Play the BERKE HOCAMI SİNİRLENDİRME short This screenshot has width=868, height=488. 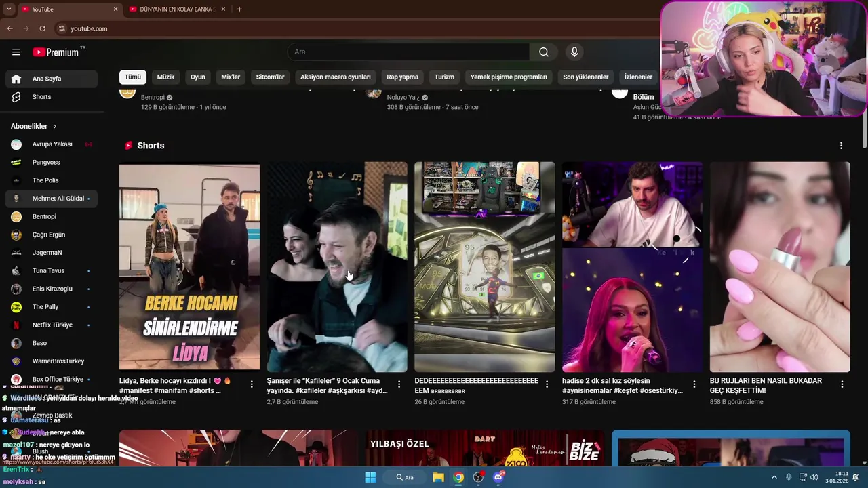(189, 267)
